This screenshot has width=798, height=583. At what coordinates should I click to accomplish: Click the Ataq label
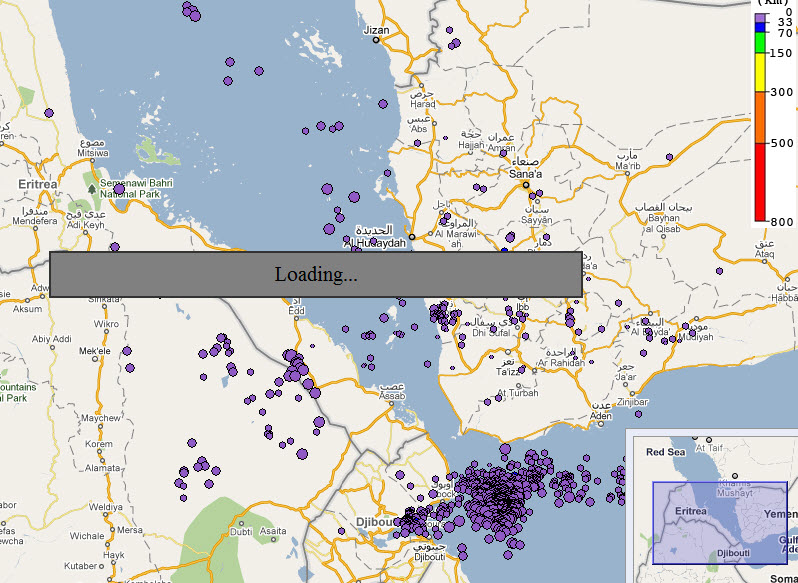[764, 254]
